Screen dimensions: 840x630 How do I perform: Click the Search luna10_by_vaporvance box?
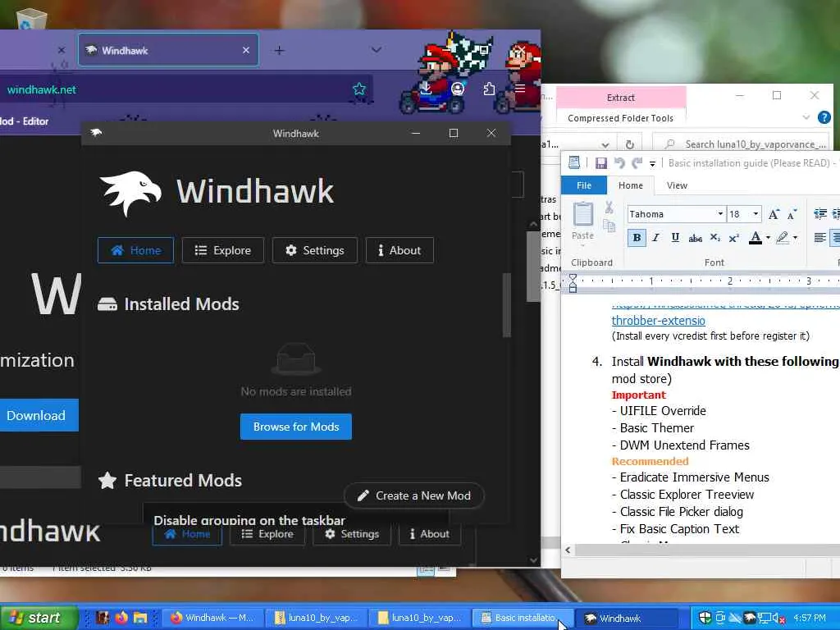pos(742,144)
